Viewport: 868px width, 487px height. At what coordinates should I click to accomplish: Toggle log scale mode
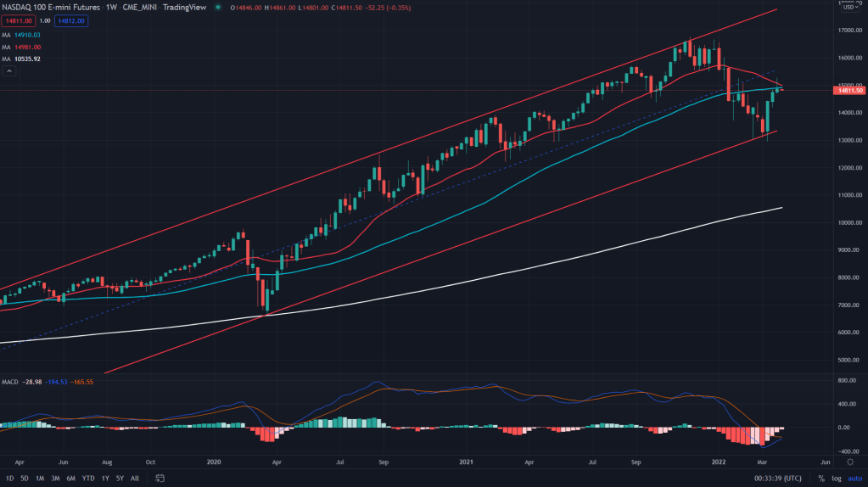[836, 479]
